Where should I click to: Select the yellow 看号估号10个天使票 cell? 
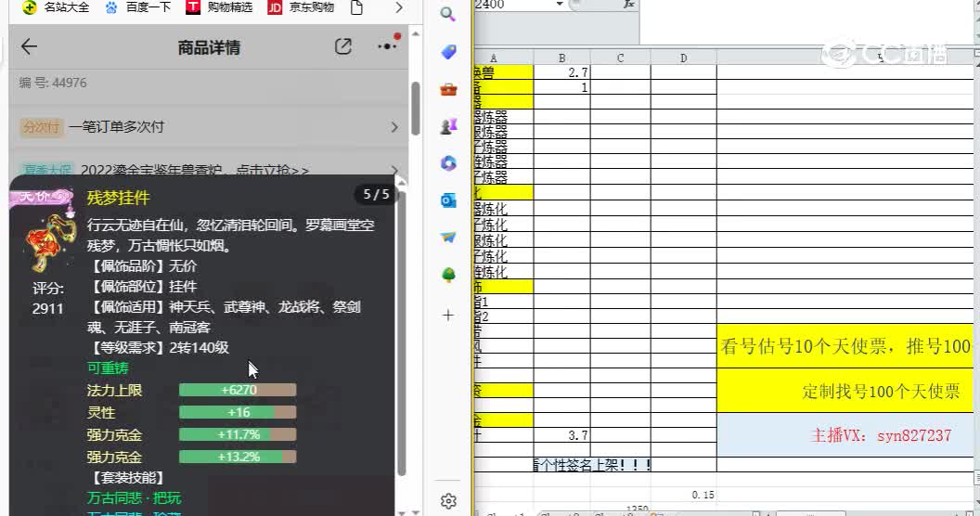coord(845,346)
